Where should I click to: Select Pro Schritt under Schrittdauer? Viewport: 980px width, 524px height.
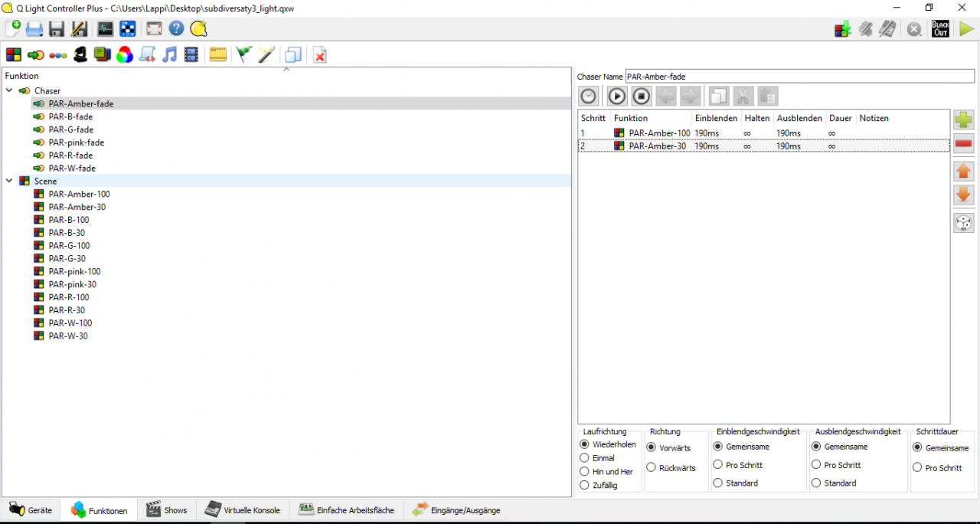click(917, 467)
